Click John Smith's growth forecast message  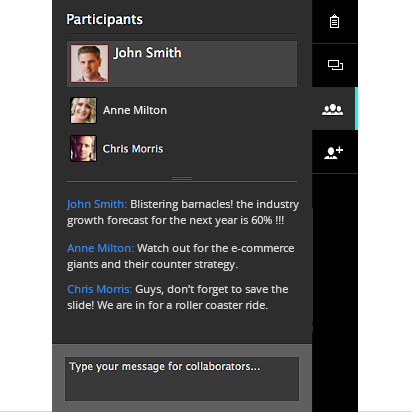tap(183, 212)
